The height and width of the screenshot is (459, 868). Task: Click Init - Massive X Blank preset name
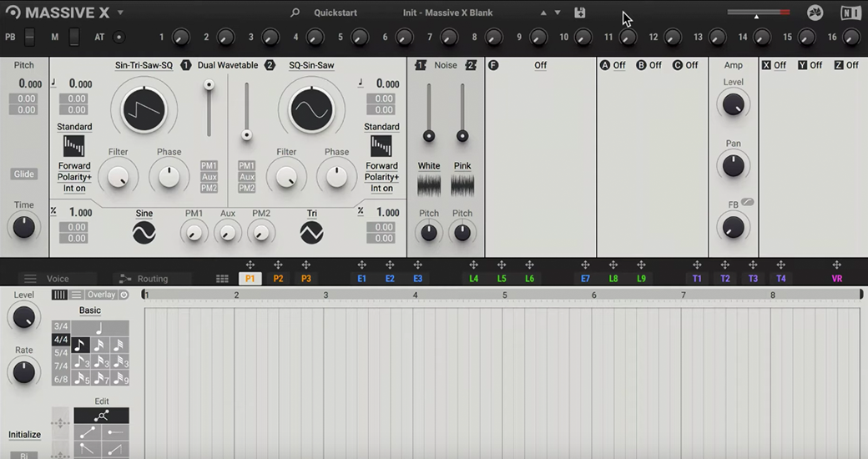tap(448, 13)
